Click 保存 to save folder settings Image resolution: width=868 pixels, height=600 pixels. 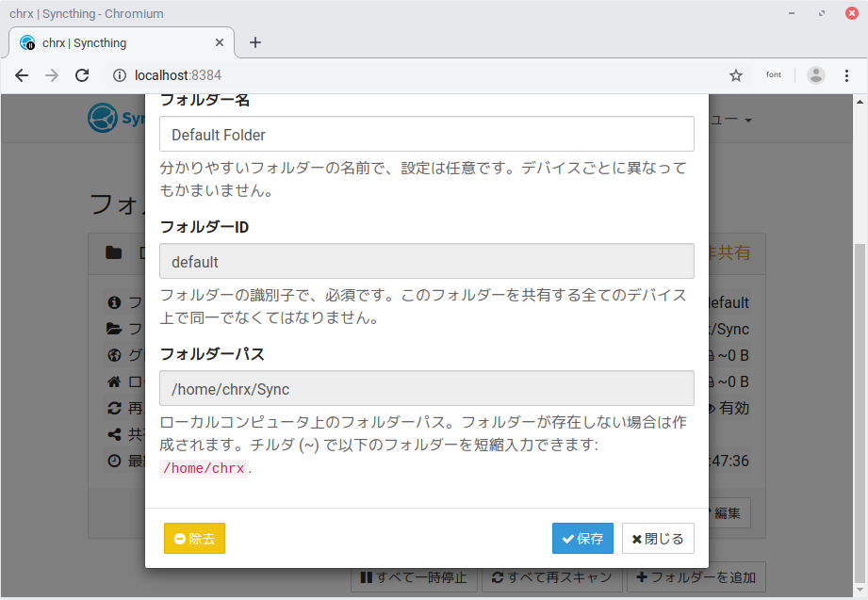click(x=582, y=539)
